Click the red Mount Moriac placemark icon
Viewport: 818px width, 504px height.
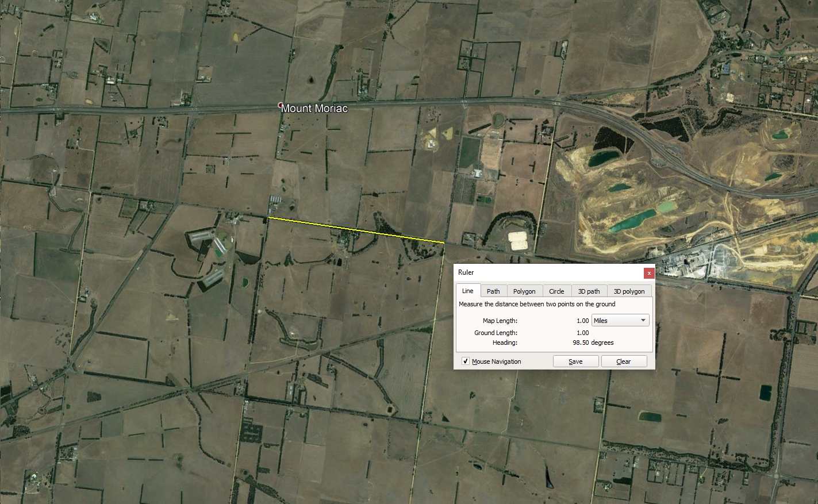tap(280, 105)
